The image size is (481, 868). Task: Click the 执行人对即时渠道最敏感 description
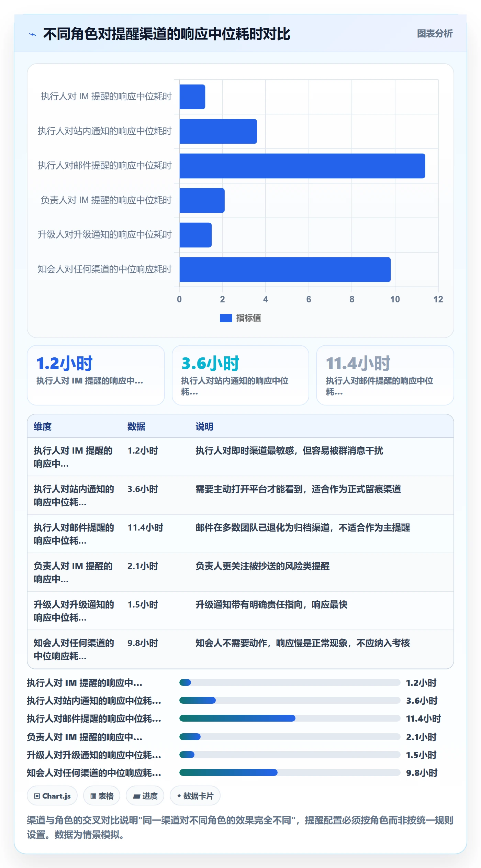click(289, 450)
